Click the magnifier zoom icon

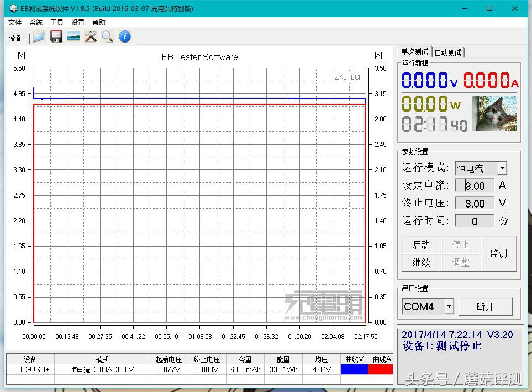(108, 36)
